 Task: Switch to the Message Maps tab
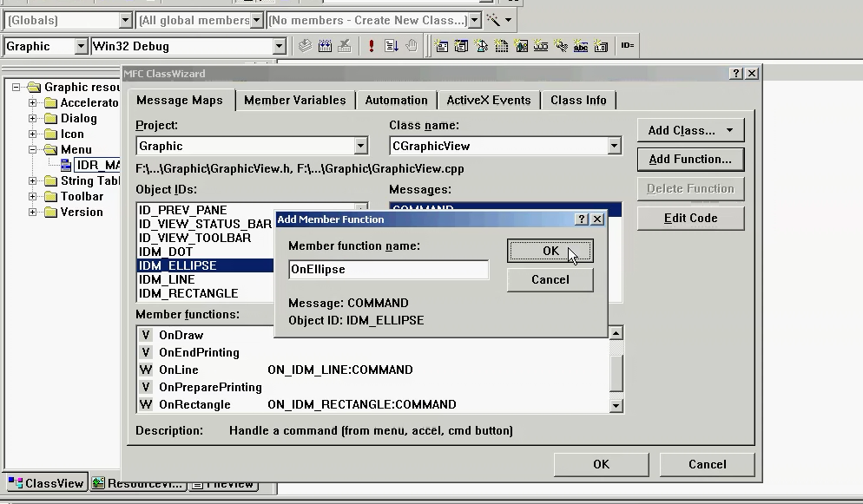pos(180,100)
